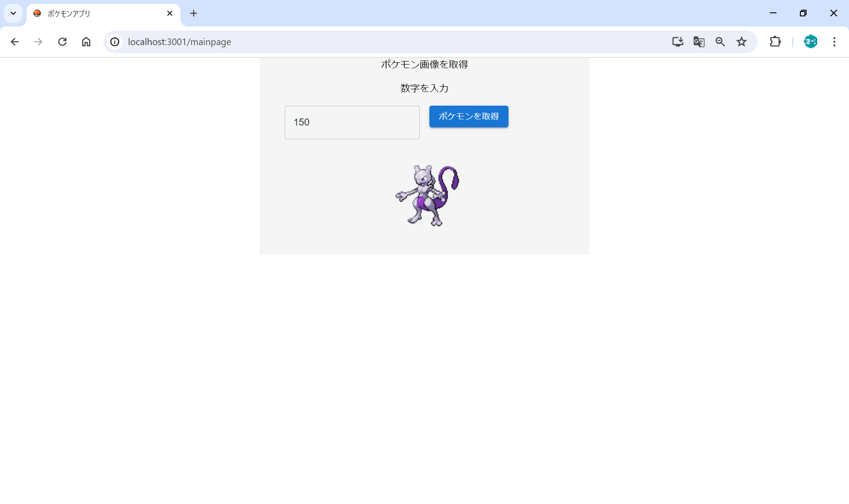
Task: Open the Chrome profile avatar
Action: (x=811, y=42)
